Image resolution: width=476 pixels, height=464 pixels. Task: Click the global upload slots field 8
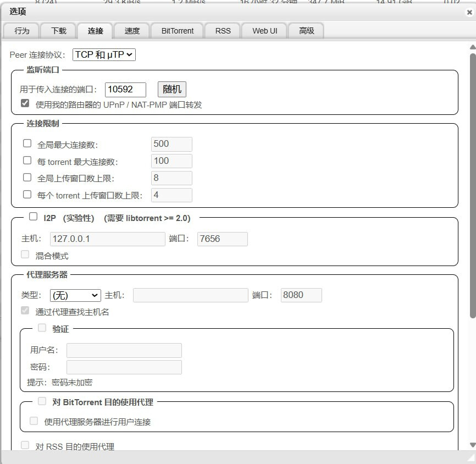pyautogui.click(x=171, y=178)
